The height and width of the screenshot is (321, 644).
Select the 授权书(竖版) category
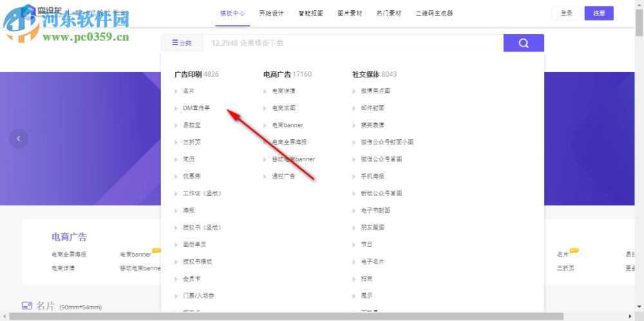pyautogui.click(x=202, y=228)
